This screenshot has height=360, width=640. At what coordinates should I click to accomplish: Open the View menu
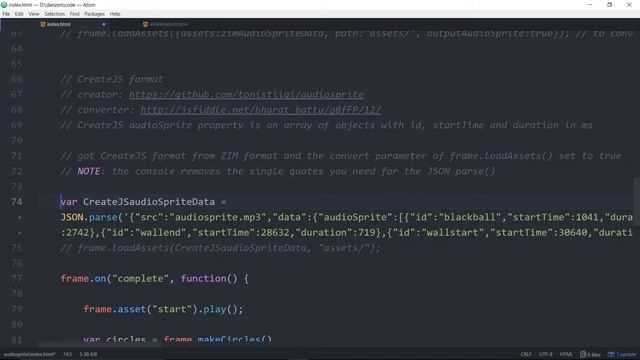[x=34, y=14]
